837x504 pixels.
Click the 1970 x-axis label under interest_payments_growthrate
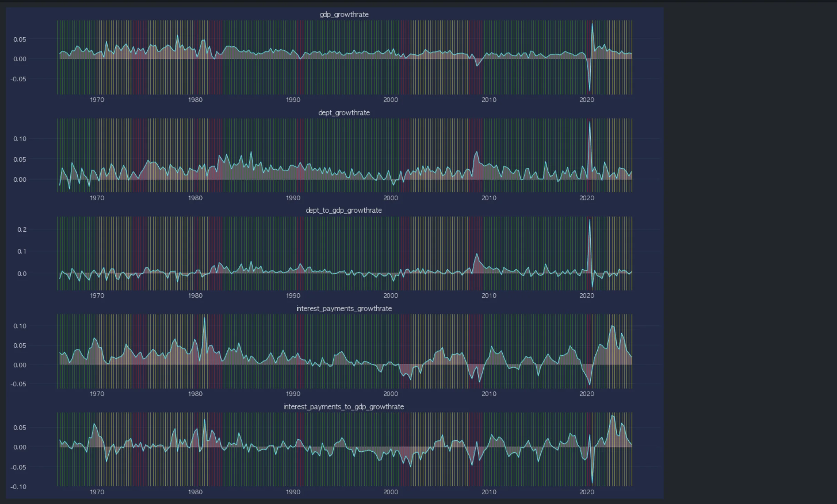(97, 394)
